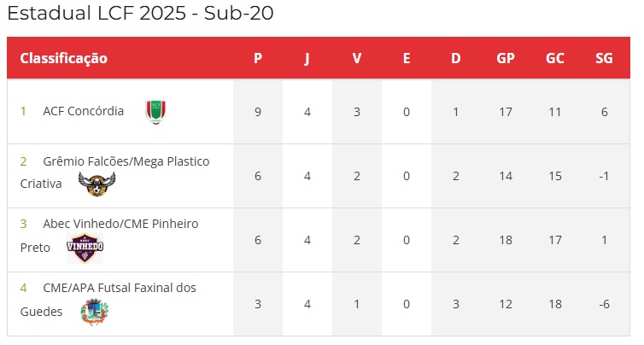Click the SG goal difference header
Image resolution: width=644 pixels, height=345 pixels.
click(x=604, y=58)
